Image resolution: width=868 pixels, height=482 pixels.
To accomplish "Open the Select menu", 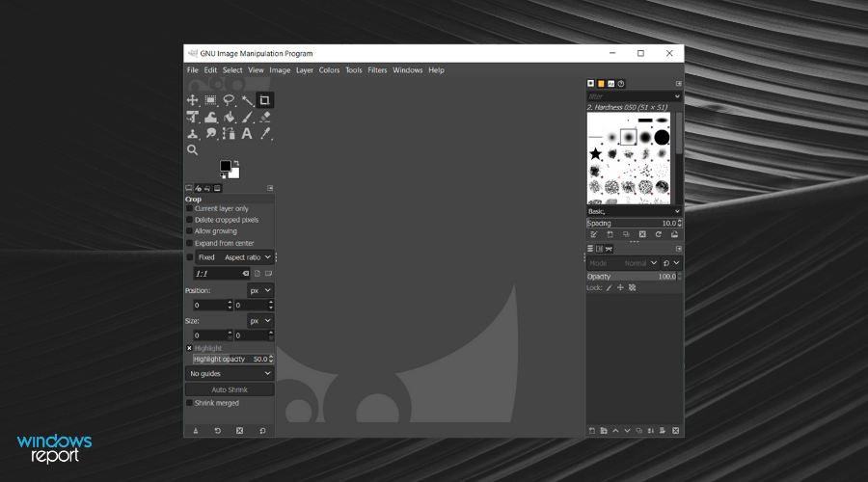I will (232, 70).
